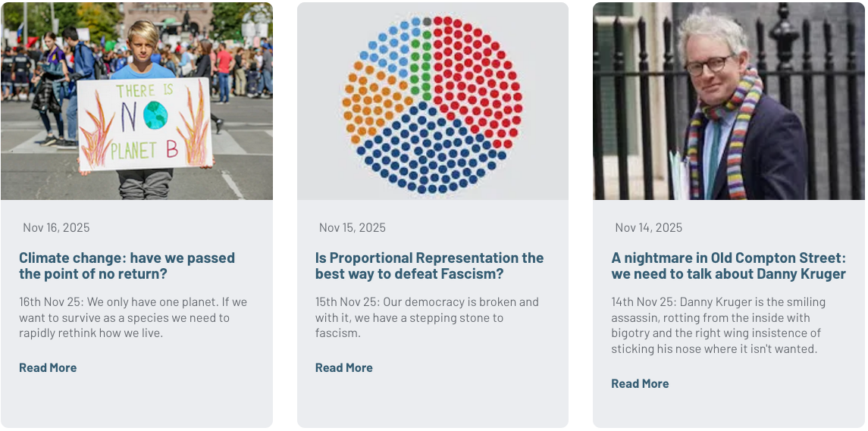Click the 'smiling assassin' excerpt text
Image resolution: width=868 pixels, height=431 pixels.
click(718, 326)
